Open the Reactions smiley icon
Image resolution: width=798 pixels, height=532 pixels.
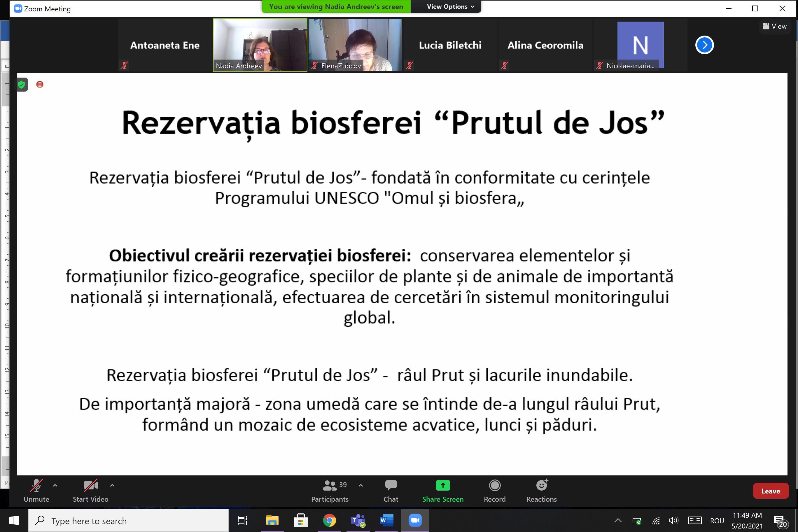click(542, 486)
